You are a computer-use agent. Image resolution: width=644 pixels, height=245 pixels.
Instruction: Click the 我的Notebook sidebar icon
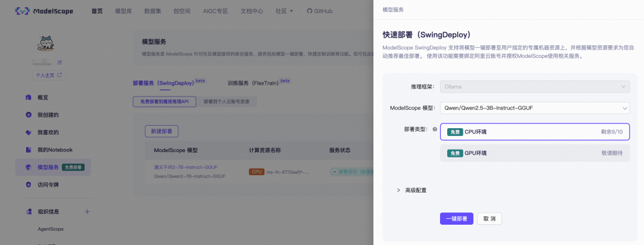tap(29, 150)
